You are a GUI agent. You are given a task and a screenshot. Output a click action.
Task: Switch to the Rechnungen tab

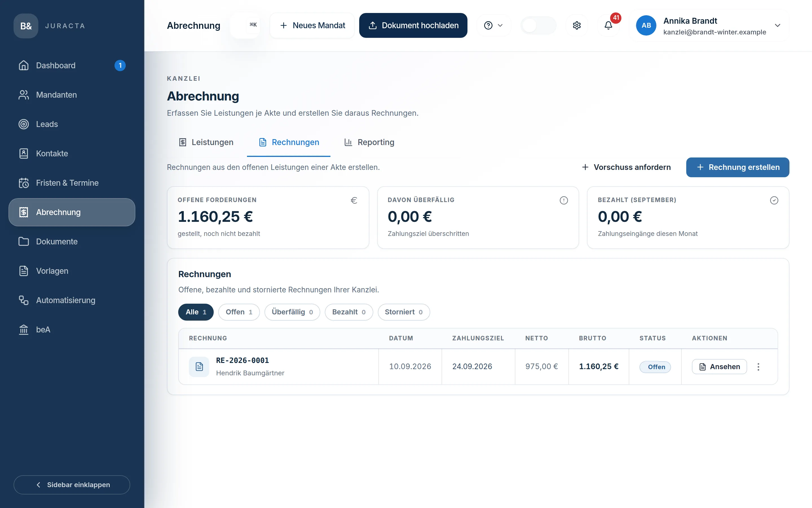coord(288,143)
